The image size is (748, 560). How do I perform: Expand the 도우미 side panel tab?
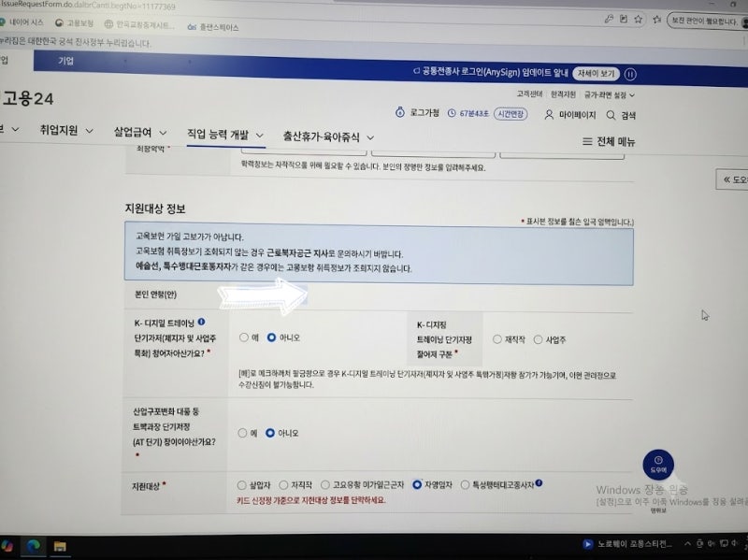732,179
